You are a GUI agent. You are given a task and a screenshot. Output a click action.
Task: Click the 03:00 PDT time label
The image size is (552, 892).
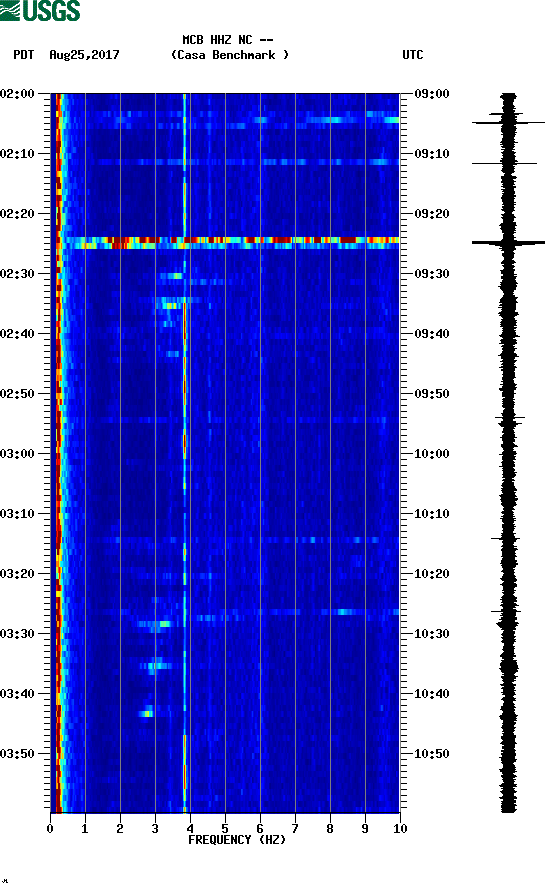pos(18,453)
